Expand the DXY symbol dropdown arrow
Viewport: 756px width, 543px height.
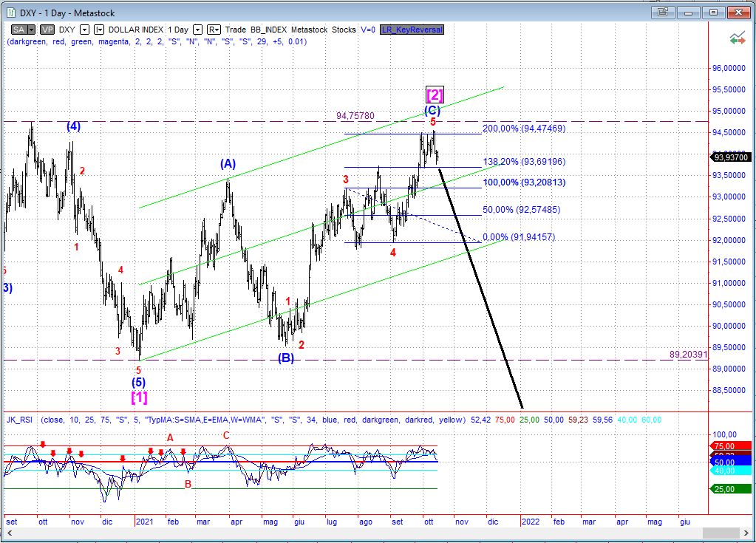[85, 30]
